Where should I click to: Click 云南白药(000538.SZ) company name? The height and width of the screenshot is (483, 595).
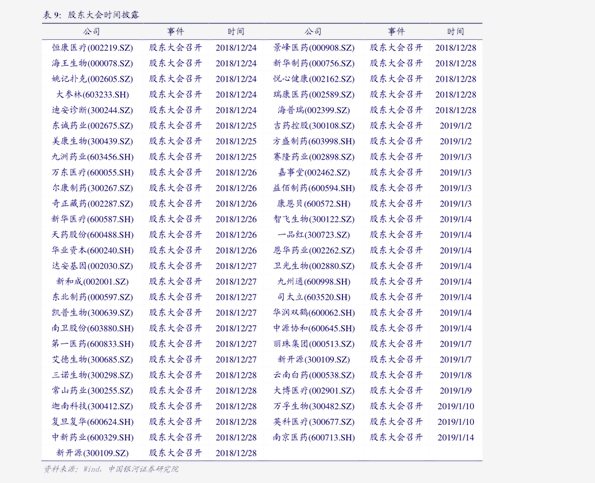pos(313,375)
